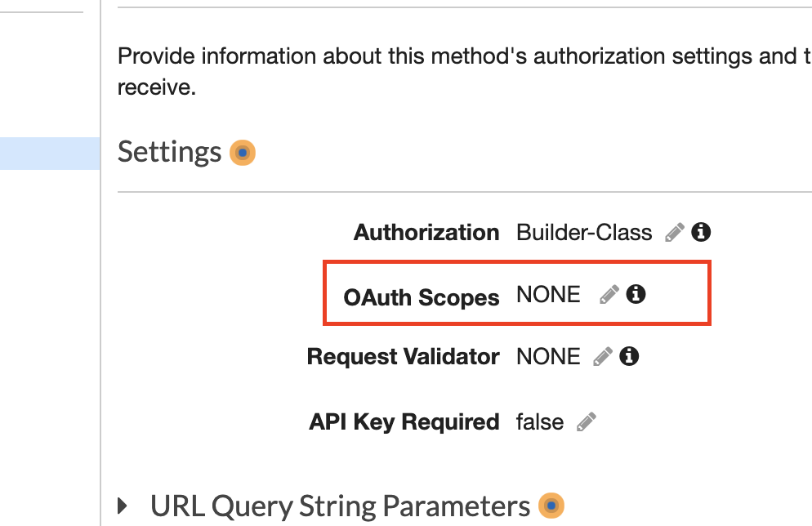Click the Request Validator label
The height and width of the screenshot is (526, 812).
(403, 357)
